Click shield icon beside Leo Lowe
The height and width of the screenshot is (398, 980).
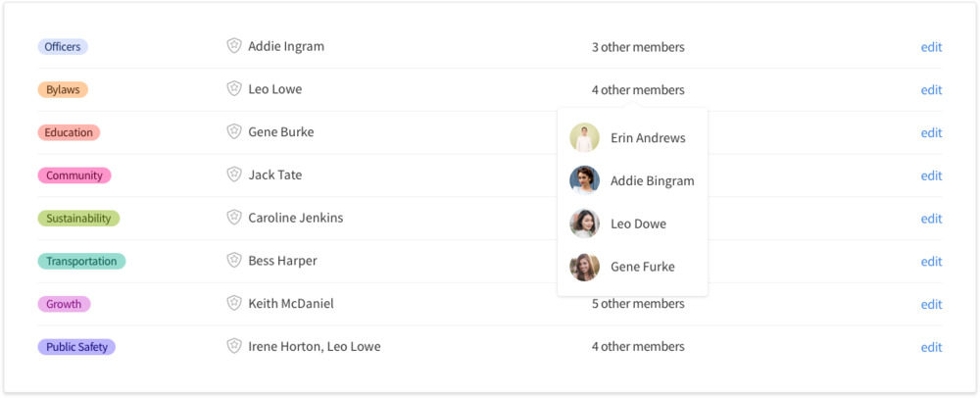coord(233,89)
